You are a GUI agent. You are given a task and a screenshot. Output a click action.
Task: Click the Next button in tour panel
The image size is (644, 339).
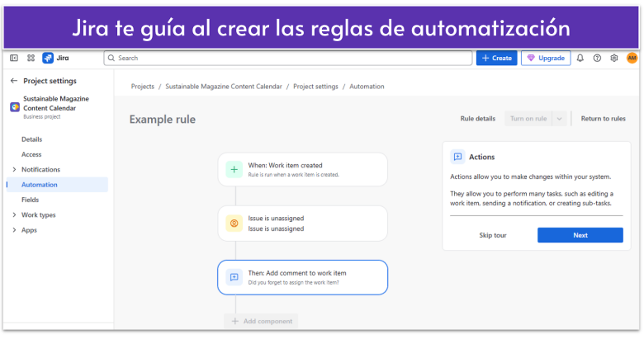(x=580, y=235)
